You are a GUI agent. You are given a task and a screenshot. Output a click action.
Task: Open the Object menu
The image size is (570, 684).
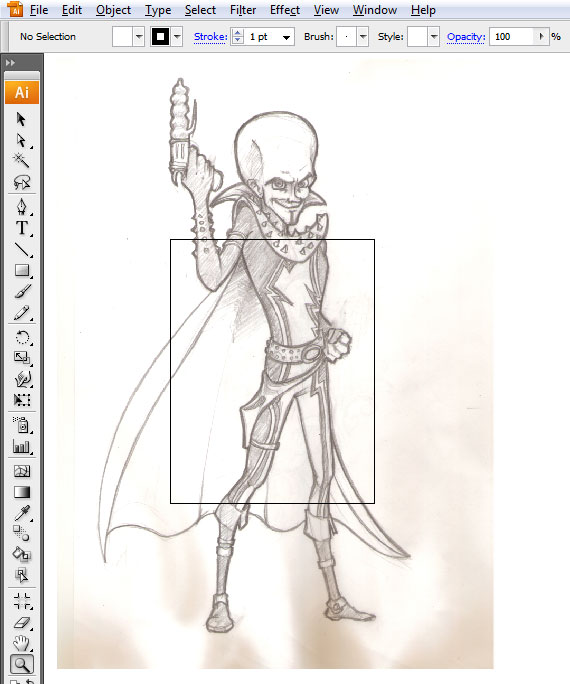coord(113,10)
